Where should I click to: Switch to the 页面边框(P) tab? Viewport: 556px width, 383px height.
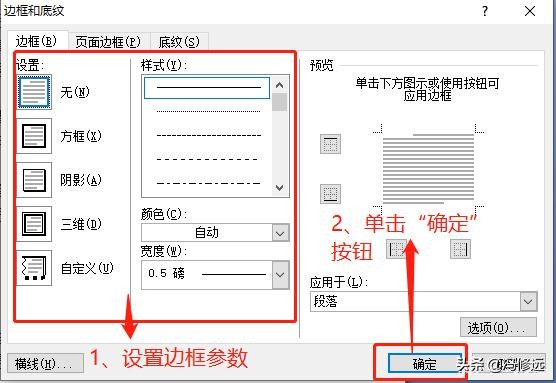click(108, 42)
